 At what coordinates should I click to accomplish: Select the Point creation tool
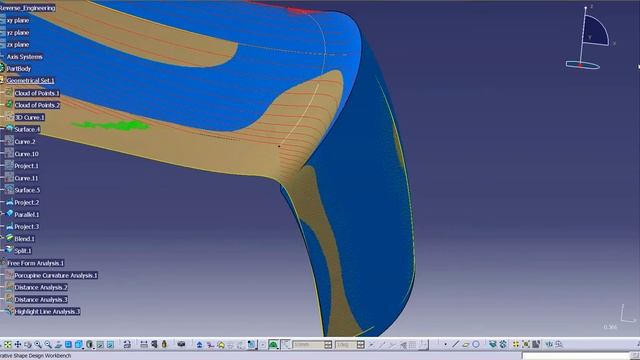445,344
